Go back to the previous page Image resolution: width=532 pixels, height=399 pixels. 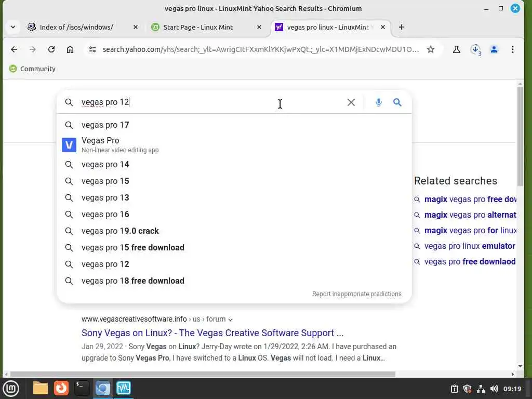pyautogui.click(x=14, y=49)
